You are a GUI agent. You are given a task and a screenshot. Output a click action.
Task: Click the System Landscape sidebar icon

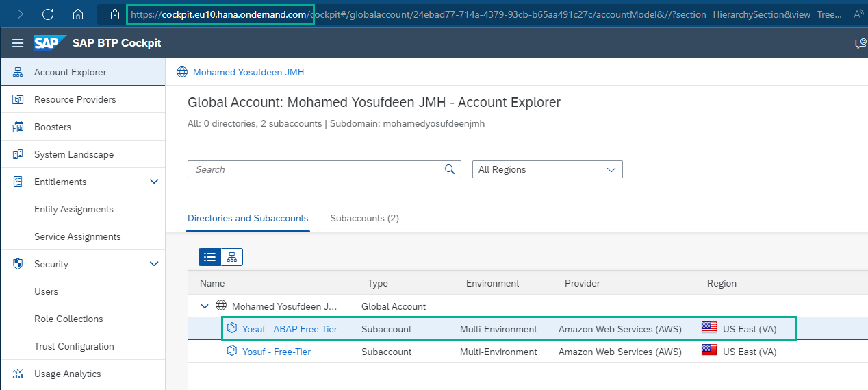point(18,154)
